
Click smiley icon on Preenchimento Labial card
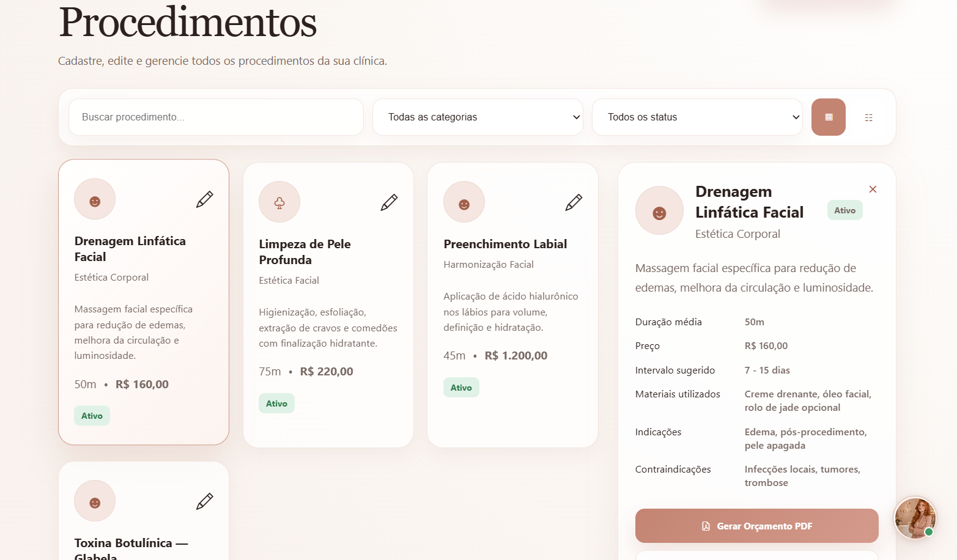pos(464,202)
